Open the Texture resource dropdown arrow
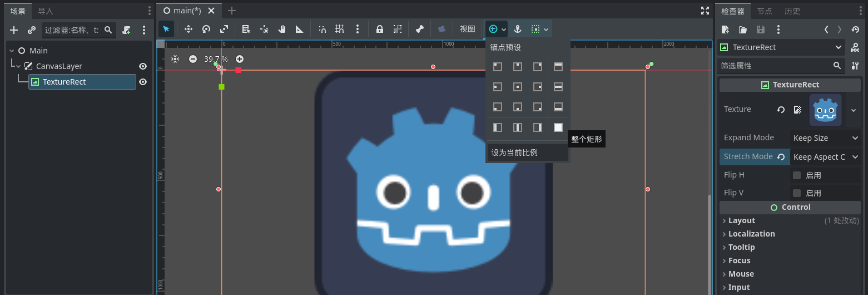 [x=854, y=110]
